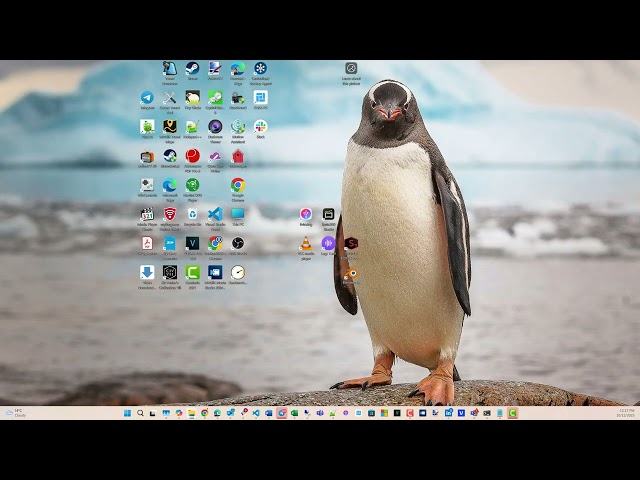
Task: Select the SteamSetup desktop icon
Action: click(170, 156)
